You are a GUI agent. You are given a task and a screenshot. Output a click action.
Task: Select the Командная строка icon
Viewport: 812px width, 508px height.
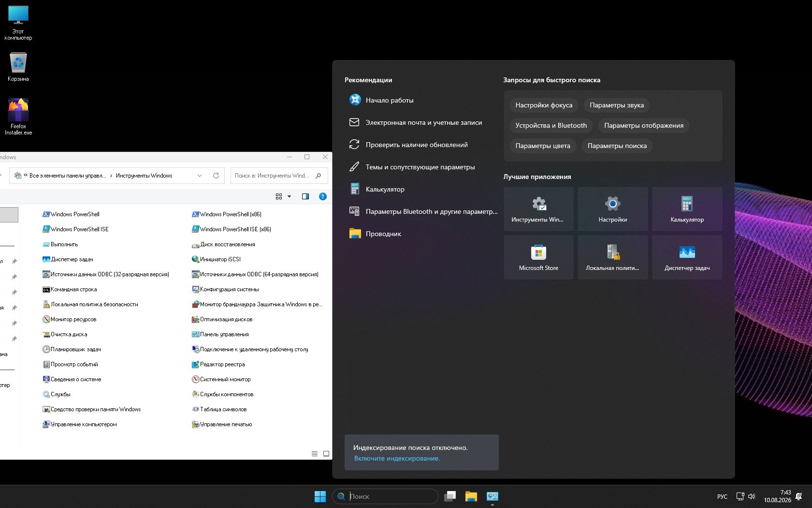tap(46, 289)
